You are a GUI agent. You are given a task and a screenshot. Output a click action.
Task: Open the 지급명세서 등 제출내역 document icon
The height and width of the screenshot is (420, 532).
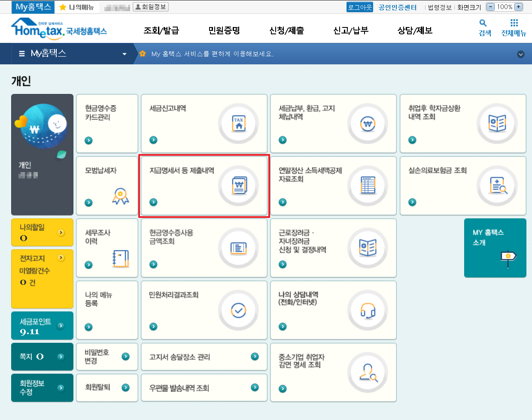pyautogui.click(x=238, y=186)
